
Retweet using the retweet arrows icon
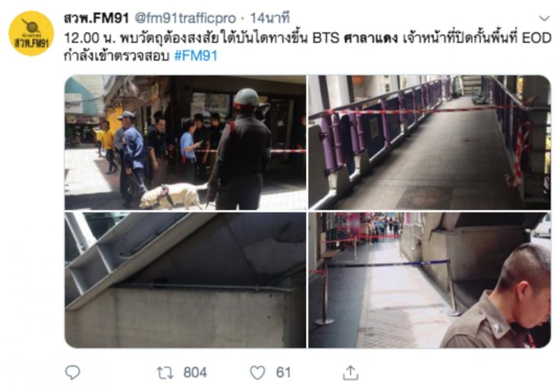coord(165,373)
